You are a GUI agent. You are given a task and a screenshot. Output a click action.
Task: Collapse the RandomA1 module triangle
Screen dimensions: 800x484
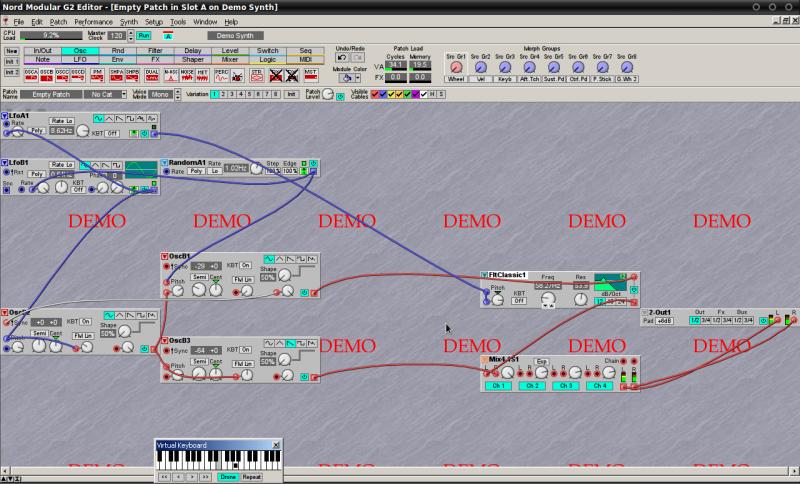point(165,163)
